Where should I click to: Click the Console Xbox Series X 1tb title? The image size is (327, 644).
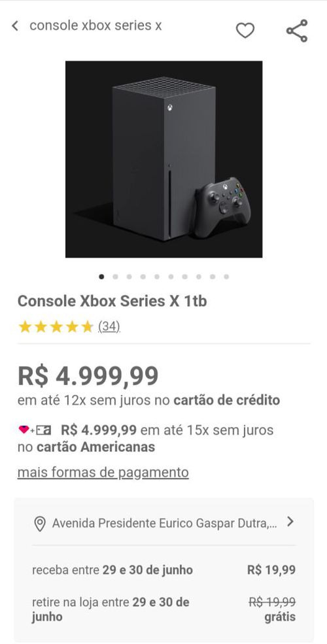(112, 301)
